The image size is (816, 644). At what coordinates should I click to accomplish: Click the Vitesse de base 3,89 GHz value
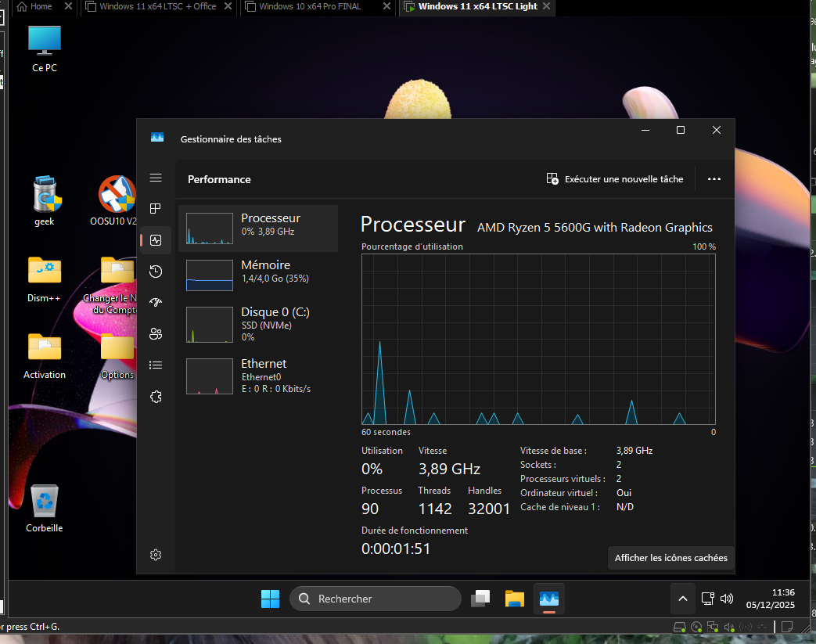point(634,451)
